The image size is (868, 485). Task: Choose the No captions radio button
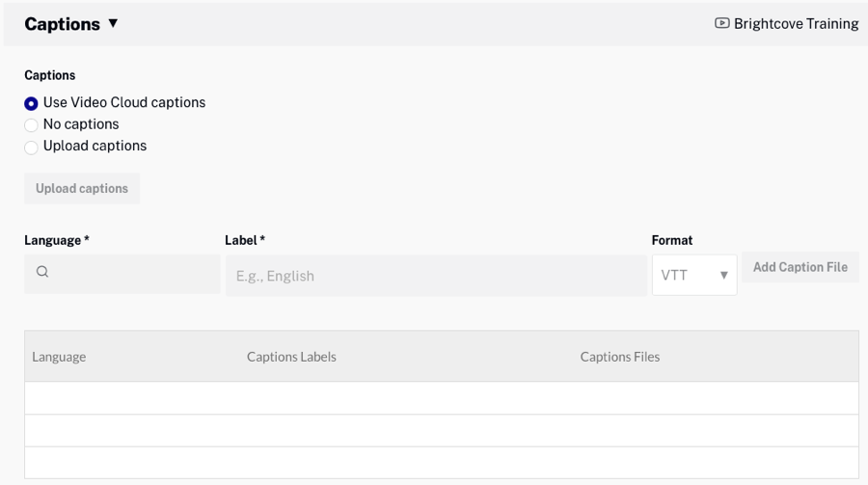point(32,125)
